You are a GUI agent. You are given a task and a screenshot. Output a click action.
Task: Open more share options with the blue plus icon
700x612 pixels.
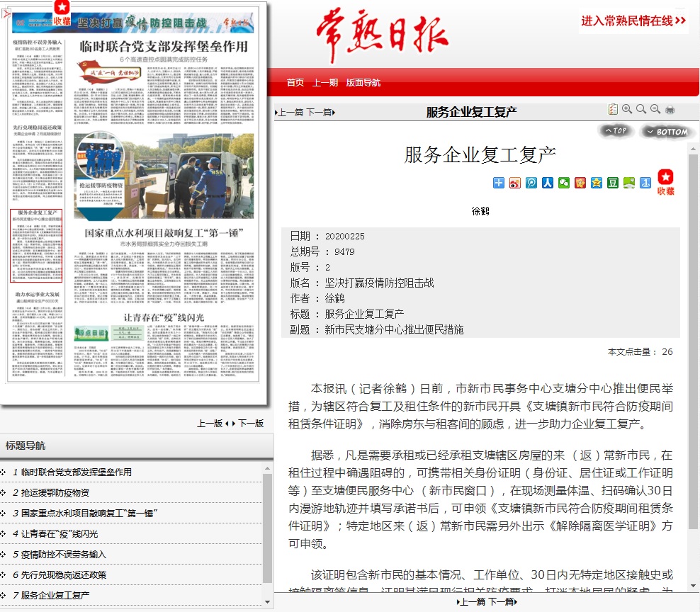click(499, 183)
